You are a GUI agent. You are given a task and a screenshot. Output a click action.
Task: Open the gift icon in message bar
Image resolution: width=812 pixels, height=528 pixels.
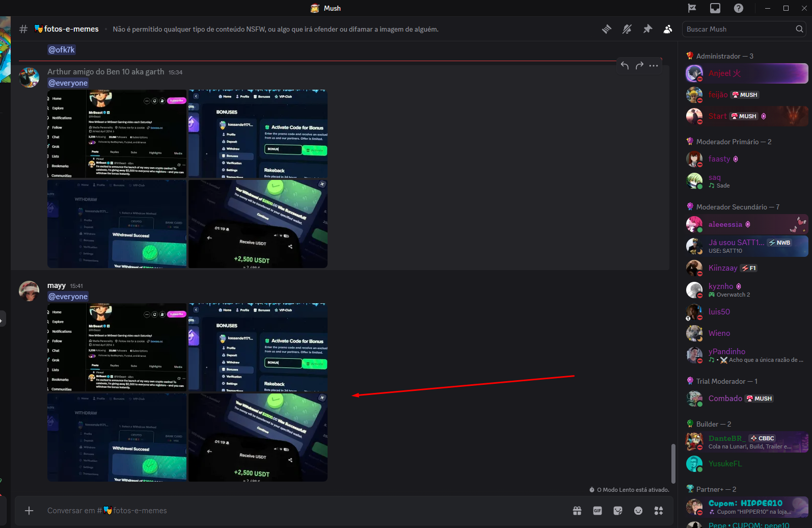pos(577,511)
